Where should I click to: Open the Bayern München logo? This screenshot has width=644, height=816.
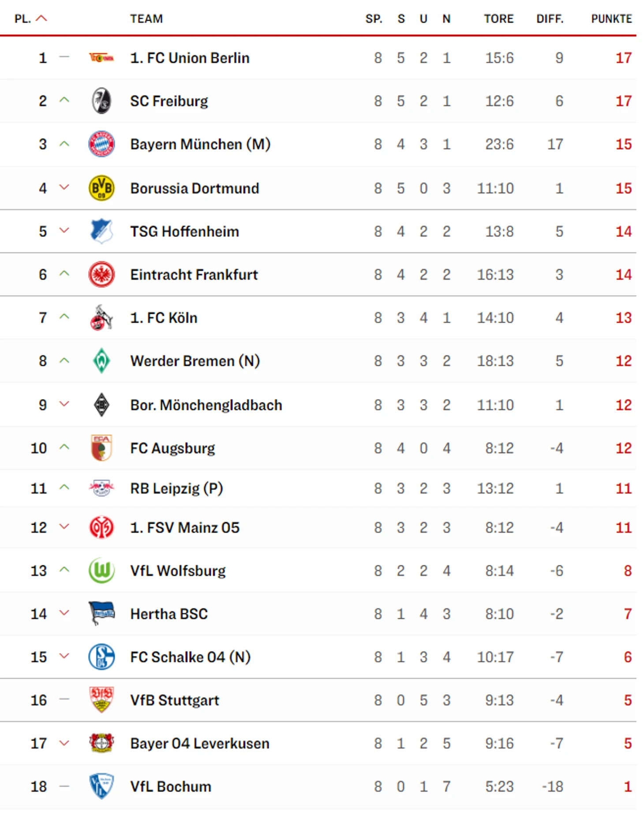coord(101,144)
